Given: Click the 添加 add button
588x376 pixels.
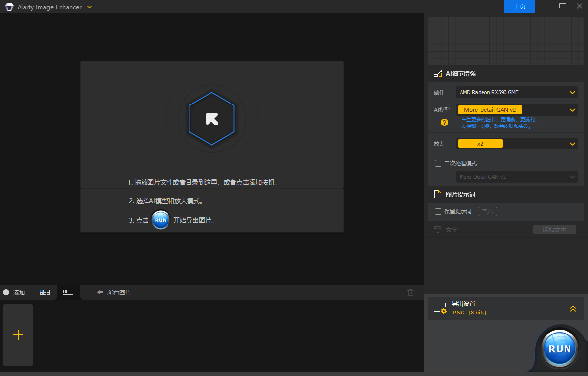Looking at the screenshot, I should coord(14,292).
